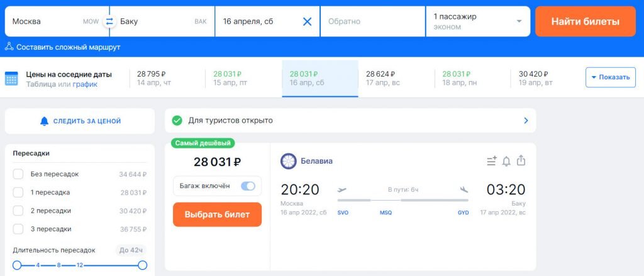644x276 pixels.
Task: Select 17 апр, вс price tab
Action: click(396, 79)
